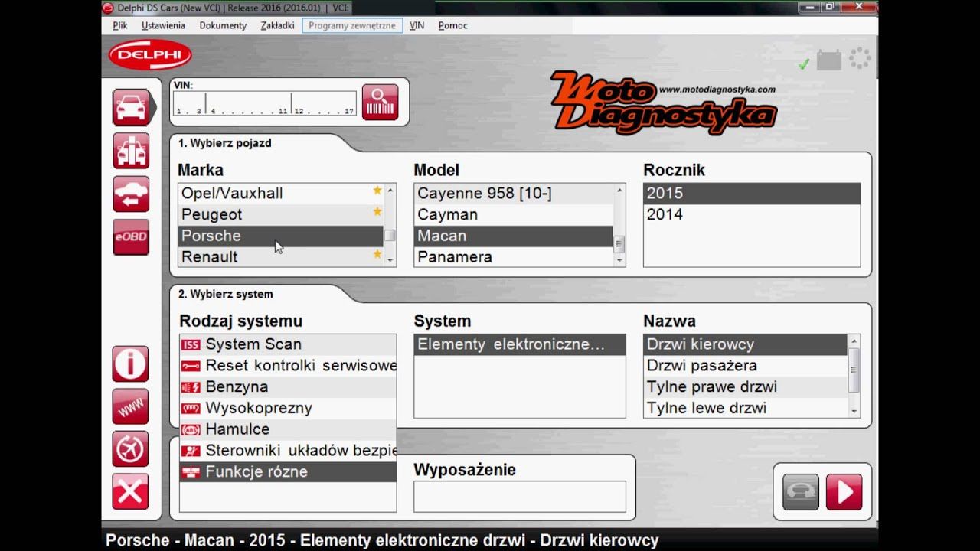The image size is (980, 551).
Task: Select year 2014 in Rocznik
Action: pos(752,214)
